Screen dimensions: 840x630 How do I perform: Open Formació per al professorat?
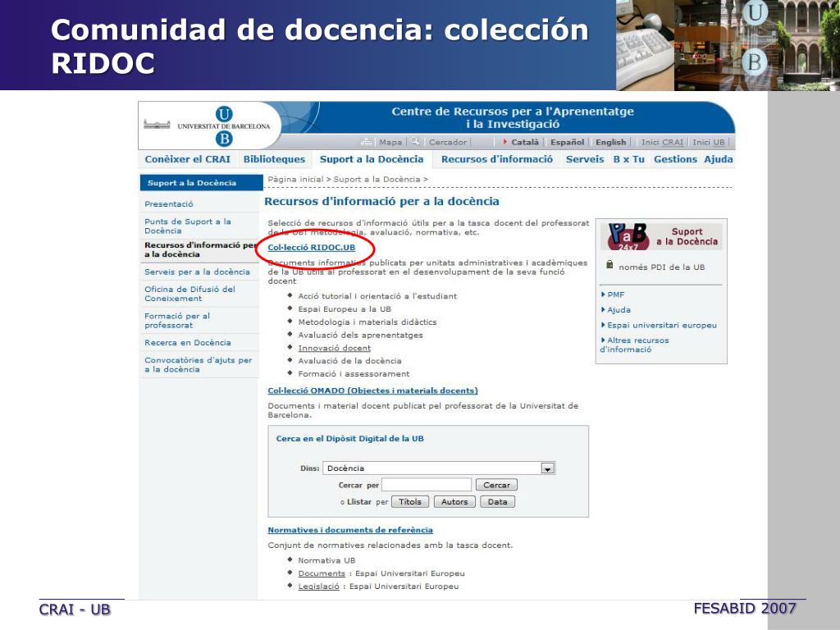[x=177, y=321]
